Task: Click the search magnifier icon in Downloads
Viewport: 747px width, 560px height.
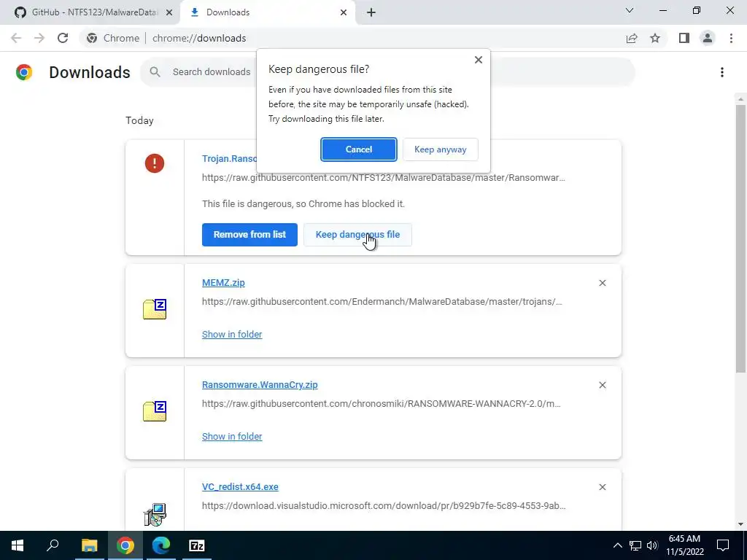Action: click(x=155, y=72)
